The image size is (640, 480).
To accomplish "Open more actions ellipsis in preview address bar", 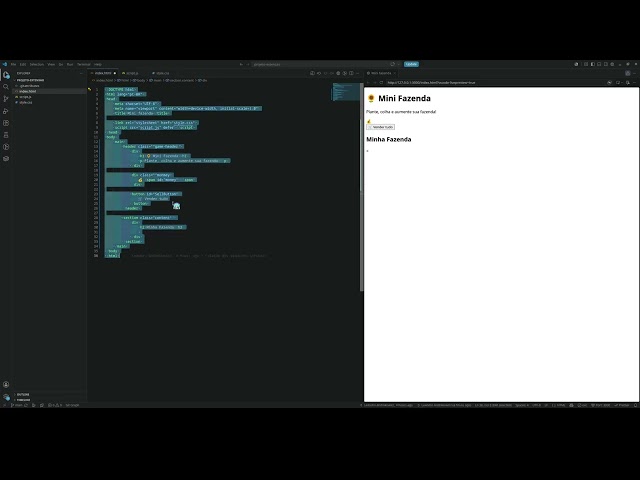I will point(634,82).
